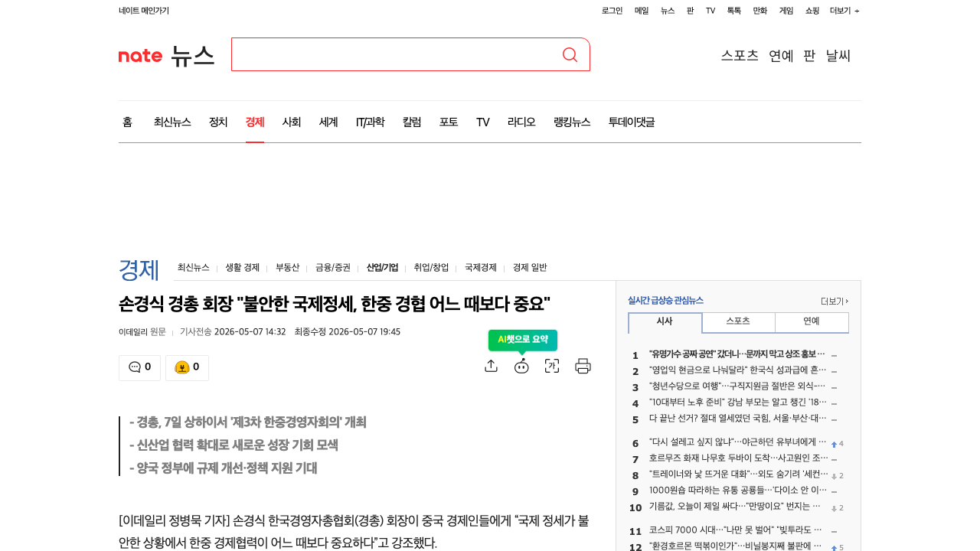The image size is (980, 551).
Task: Open 더보기 for rising-interest news
Action: pos(835,301)
